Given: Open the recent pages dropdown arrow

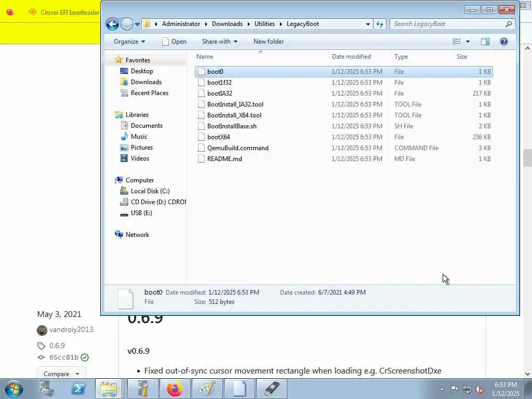Looking at the screenshot, I should coord(137,24).
